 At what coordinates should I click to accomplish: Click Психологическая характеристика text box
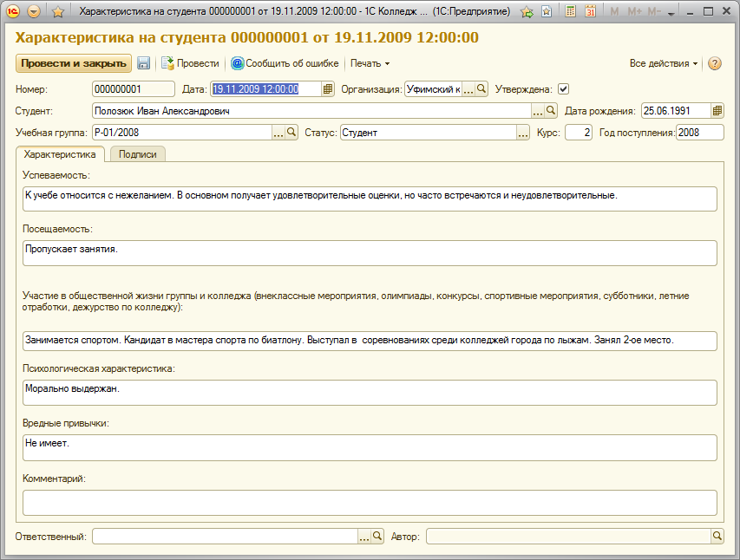coord(370,393)
